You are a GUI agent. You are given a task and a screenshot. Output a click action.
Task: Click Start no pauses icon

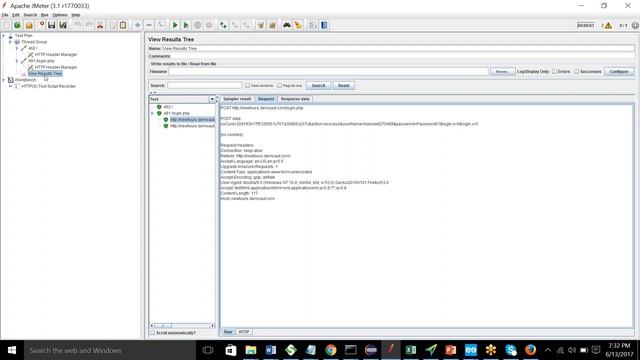[x=186, y=25]
